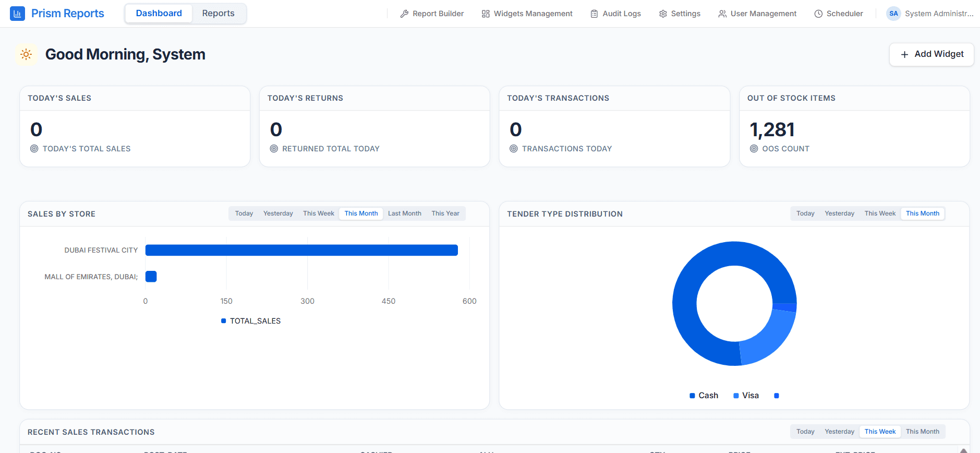Click the Prism Reports brand name
The image size is (980, 453).
point(68,14)
